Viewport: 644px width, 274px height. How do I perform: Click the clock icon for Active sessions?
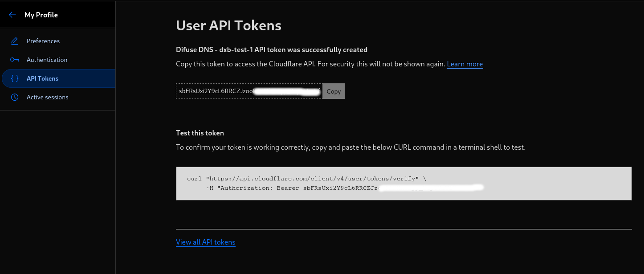(15, 97)
